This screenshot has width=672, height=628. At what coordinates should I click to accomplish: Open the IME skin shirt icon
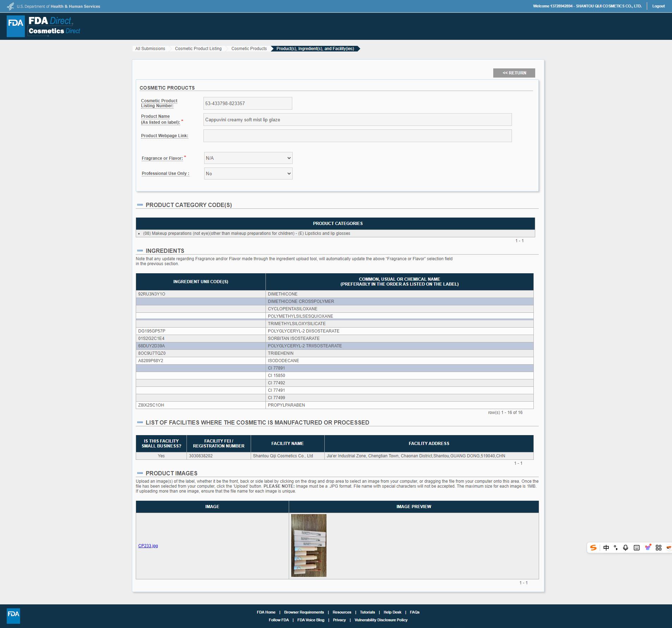[x=648, y=547]
